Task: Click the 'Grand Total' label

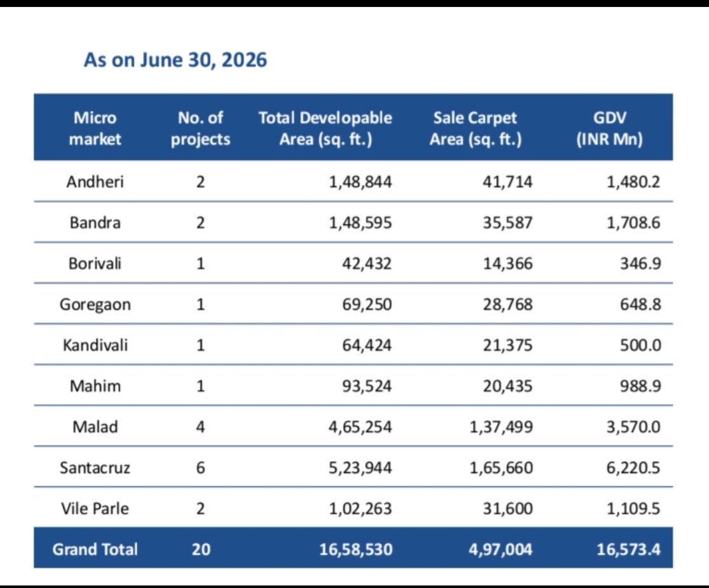Action: [95, 549]
